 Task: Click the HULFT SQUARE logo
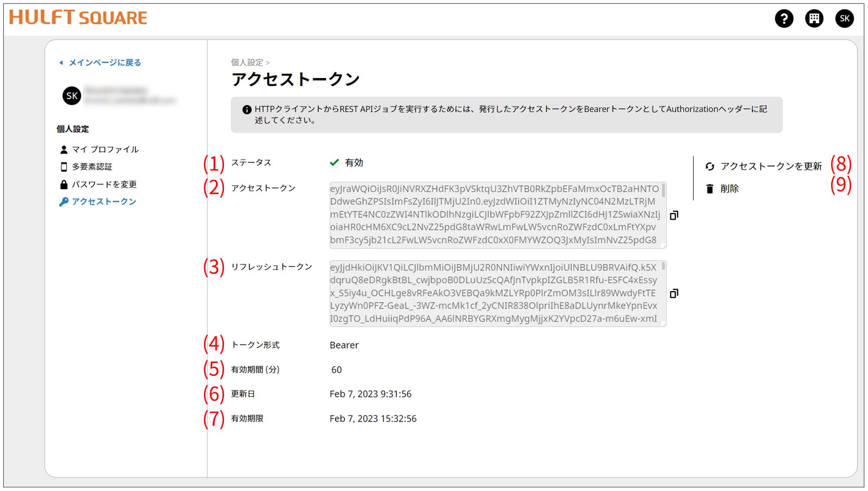(x=78, y=18)
